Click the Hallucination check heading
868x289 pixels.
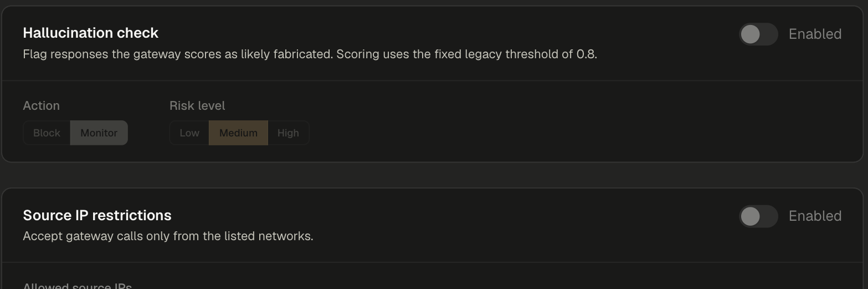point(91,33)
